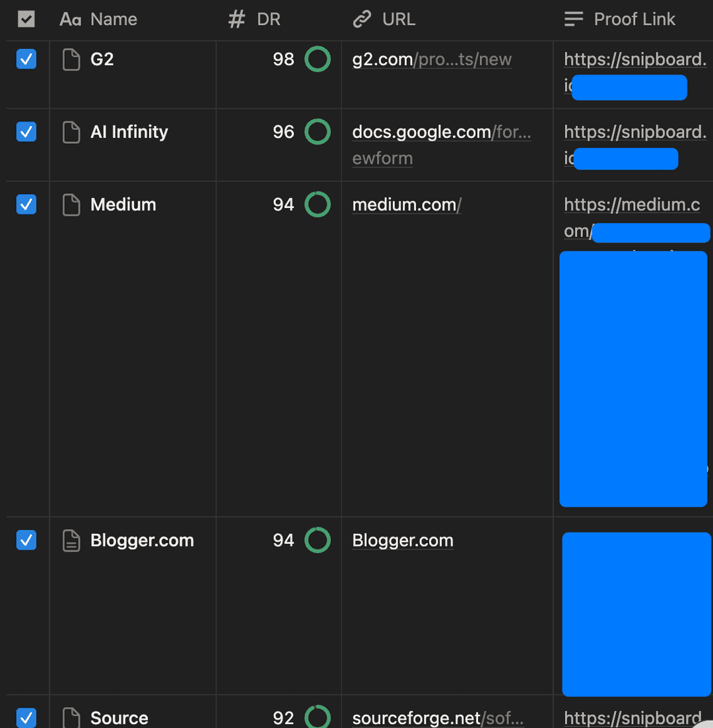Click the Aa text-type icon in Name header
This screenshot has height=728, width=713.
(70, 20)
